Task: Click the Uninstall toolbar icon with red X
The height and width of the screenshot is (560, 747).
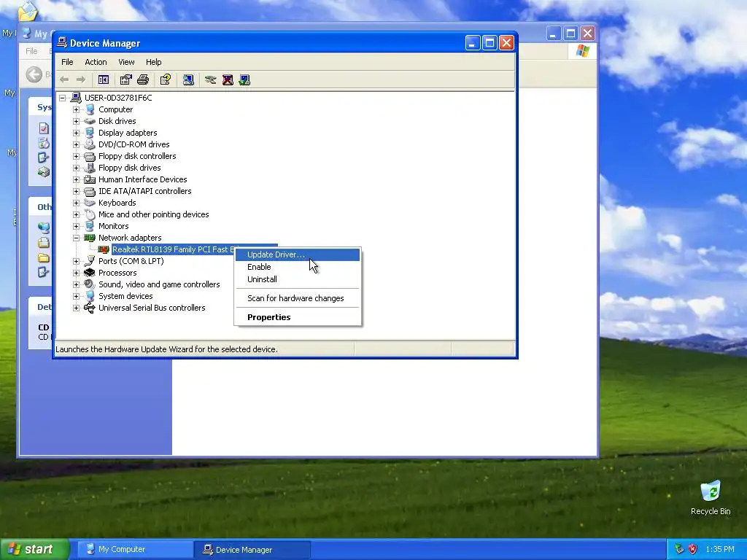Action: (x=228, y=79)
